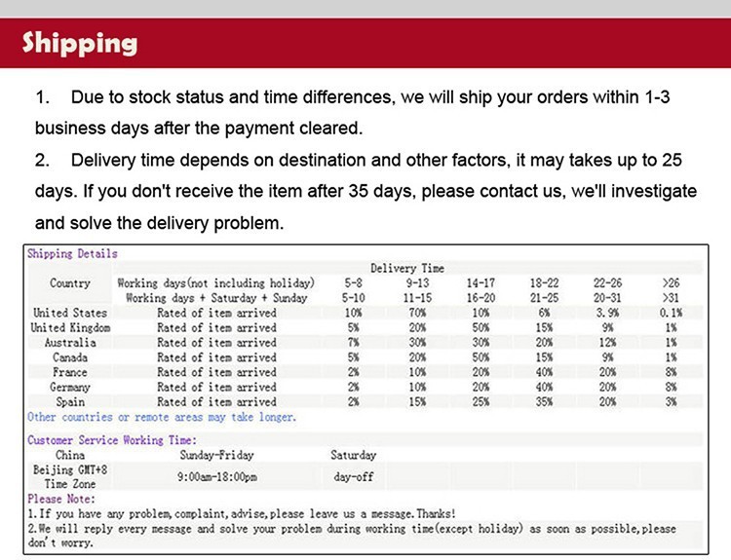
Task: Click the Saturday day-off cell
Action: click(354, 476)
